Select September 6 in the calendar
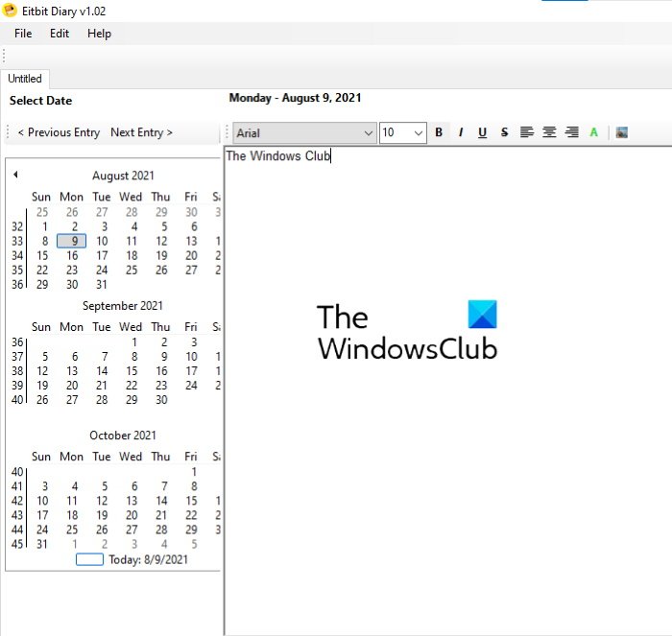This screenshot has height=636, width=672. point(75,357)
